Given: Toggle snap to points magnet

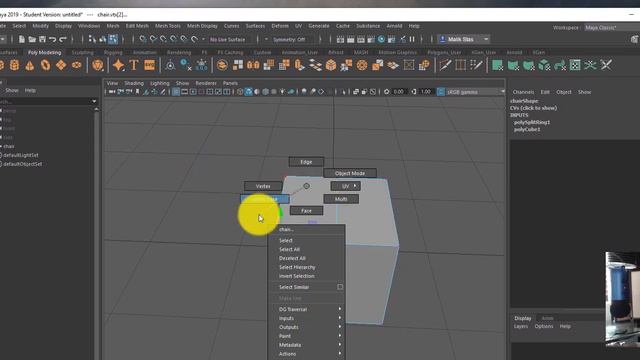Looking at the screenshot, I should point(163,39).
